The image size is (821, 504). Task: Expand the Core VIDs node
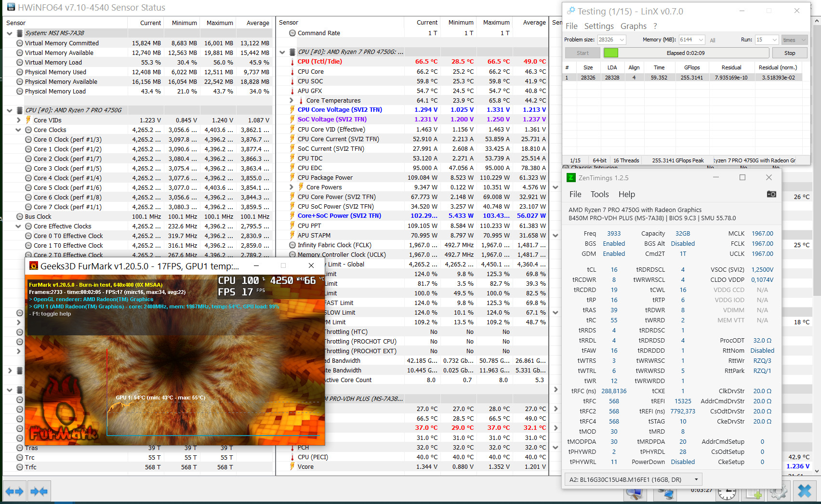(x=18, y=120)
